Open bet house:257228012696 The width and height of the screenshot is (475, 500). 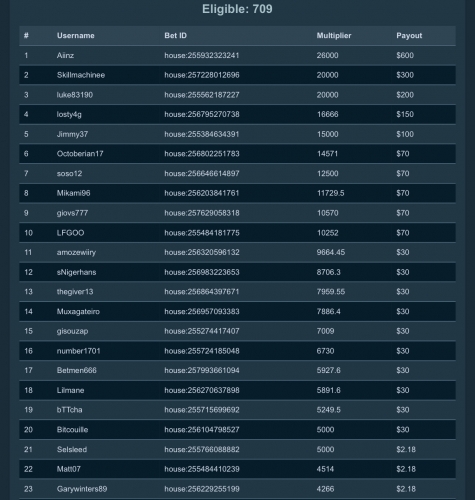pos(202,75)
